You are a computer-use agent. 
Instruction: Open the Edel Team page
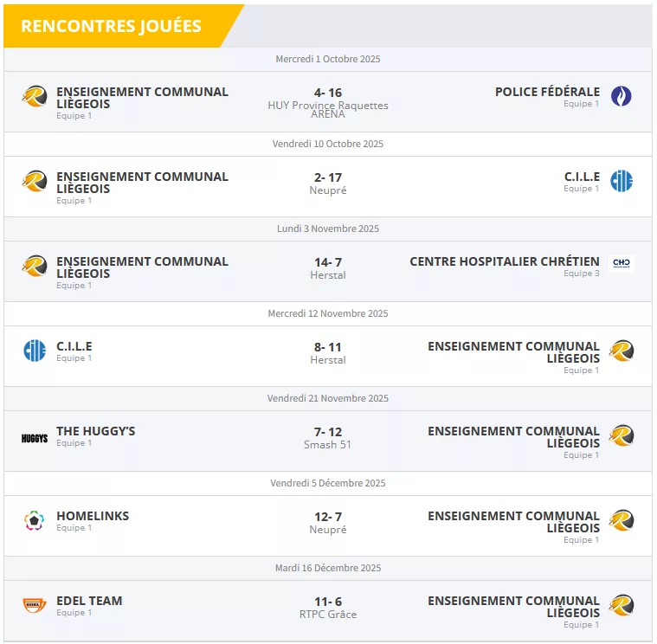(x=89, y=601)
